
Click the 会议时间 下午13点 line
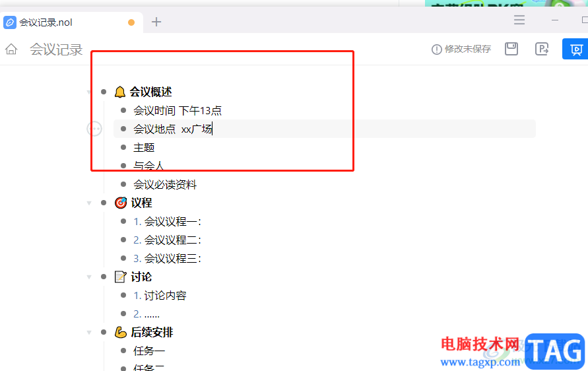point(178,111)
